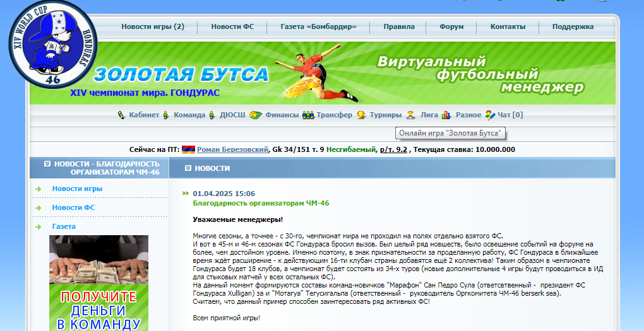The width and height of the screenshot is (644, 331).
Task: Go to Кабинет section
Action: (x=144, y=115)
